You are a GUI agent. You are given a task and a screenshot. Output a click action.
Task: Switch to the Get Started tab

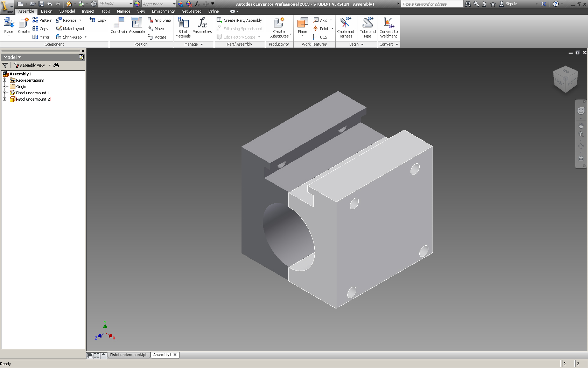pyautogui.click(x=191, y=11)
